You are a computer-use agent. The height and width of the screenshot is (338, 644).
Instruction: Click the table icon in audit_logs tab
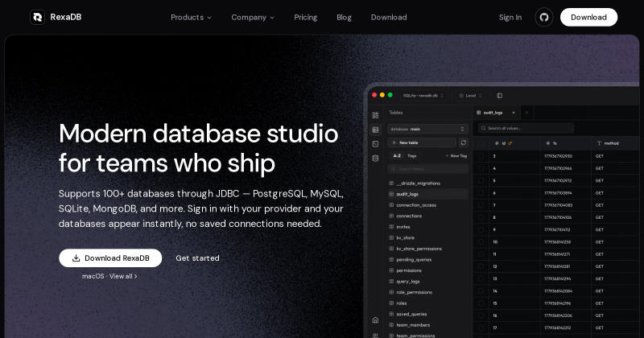point(478,113)
